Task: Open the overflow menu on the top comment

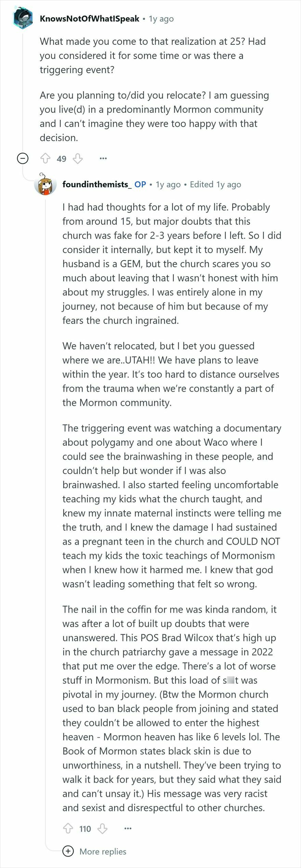Action: [103, 159]
